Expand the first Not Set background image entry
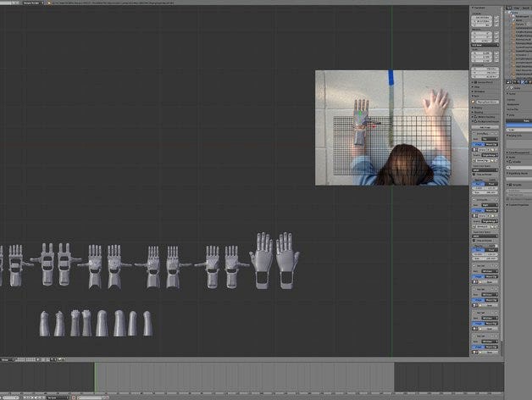532x400 pixels. [474, 134]
